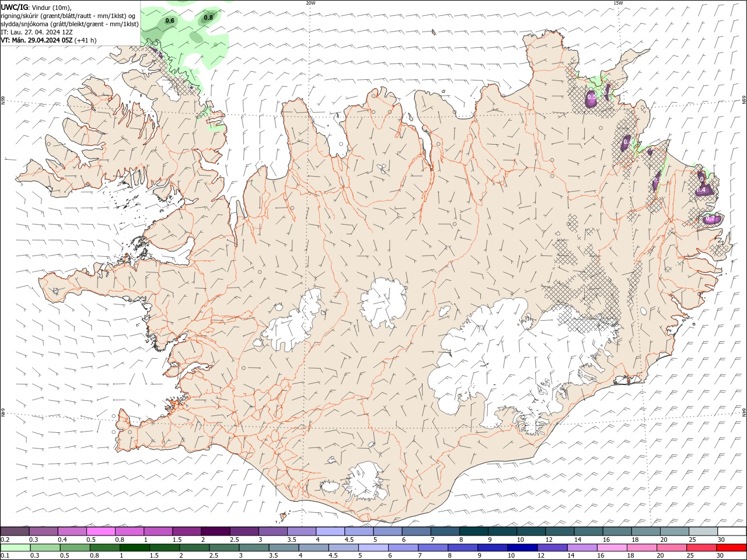Click the 0.6 precipitation contour label
This screenshot has height=560, width=747.
click(170, 20)
